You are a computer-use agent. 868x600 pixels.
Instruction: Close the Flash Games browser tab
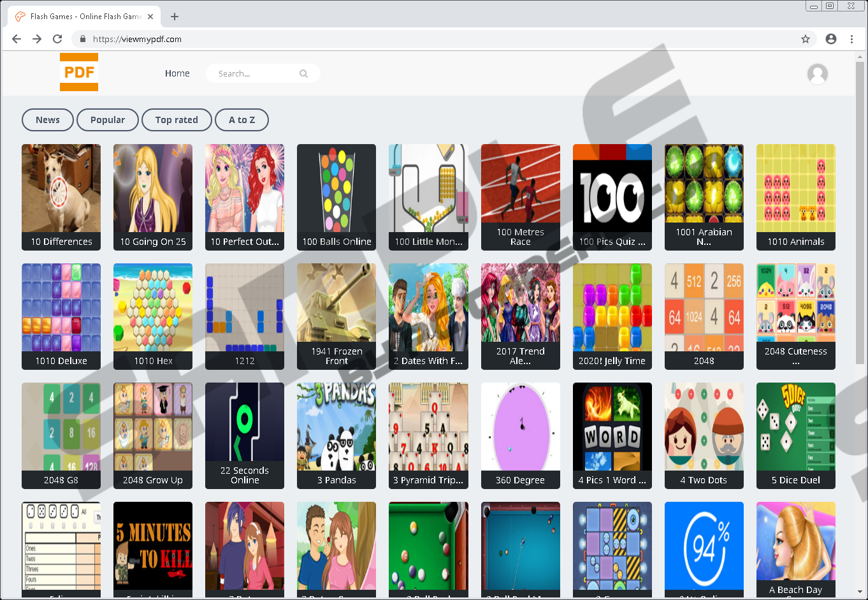(x=150, y=17)
